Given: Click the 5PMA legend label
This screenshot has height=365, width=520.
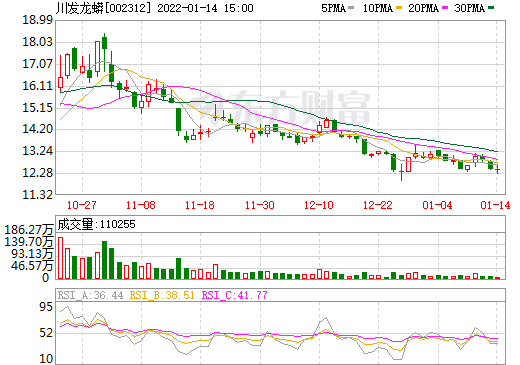Looking at the screenshot, I should point(333,8).
